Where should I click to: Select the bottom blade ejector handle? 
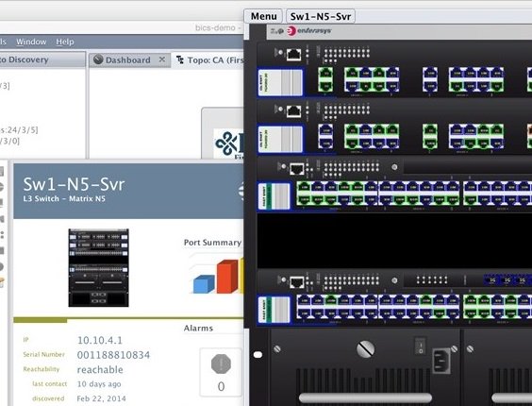[274, 310]
